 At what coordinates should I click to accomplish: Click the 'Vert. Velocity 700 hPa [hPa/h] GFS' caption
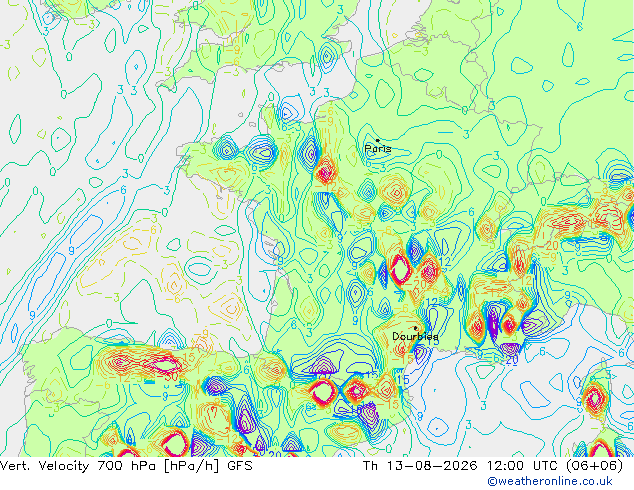pyautogui.click(x=126, y=466)
